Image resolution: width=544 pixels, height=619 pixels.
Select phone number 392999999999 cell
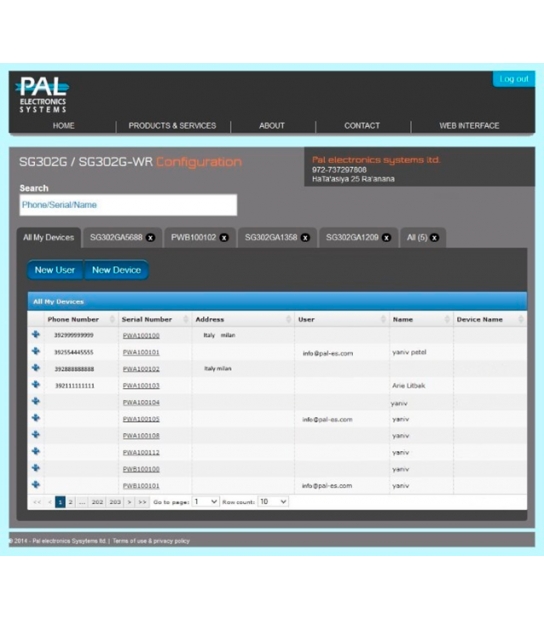coord(74,335)
